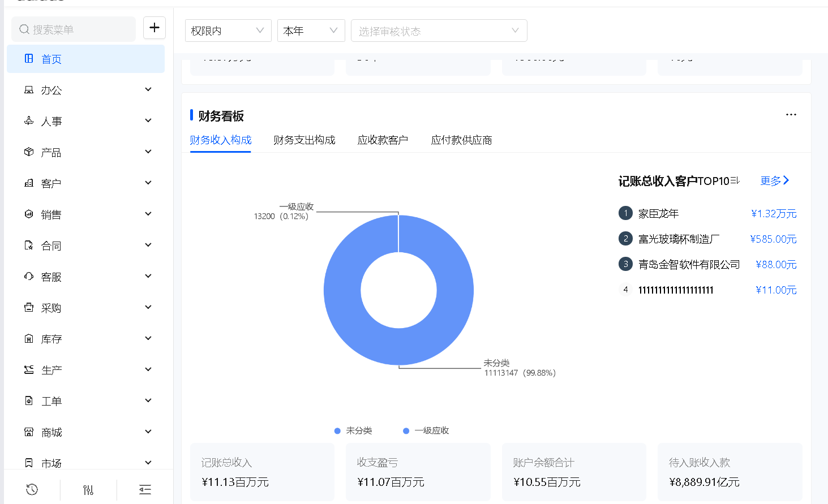Open the 权限内 dropdown
The image size is (828, 504).
(228, 31)
